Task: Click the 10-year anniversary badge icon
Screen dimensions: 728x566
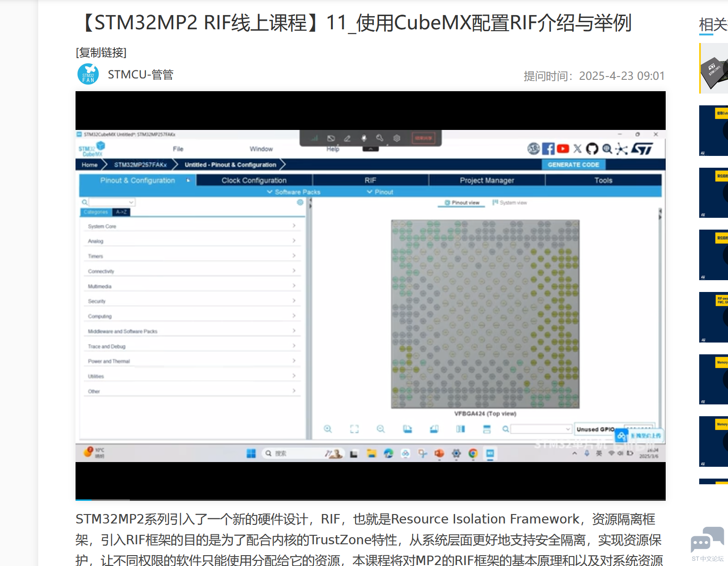Action: 533,149
